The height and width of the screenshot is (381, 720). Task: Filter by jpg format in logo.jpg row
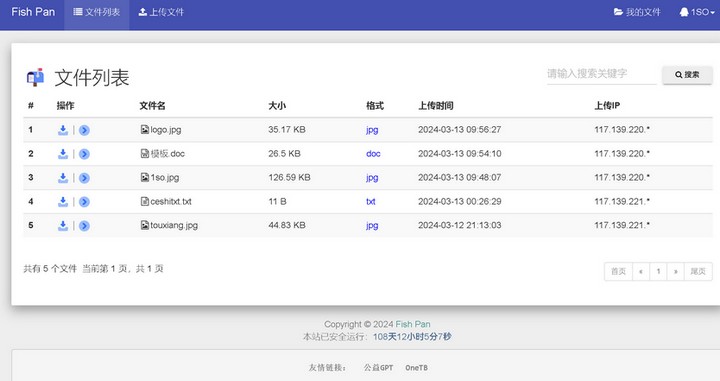coord(372,130)
